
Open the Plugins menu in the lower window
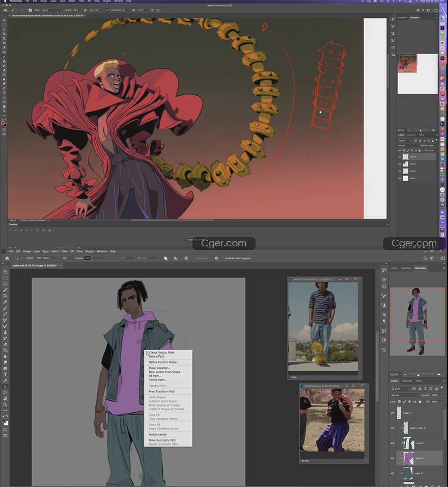click(x=90, y=251)
